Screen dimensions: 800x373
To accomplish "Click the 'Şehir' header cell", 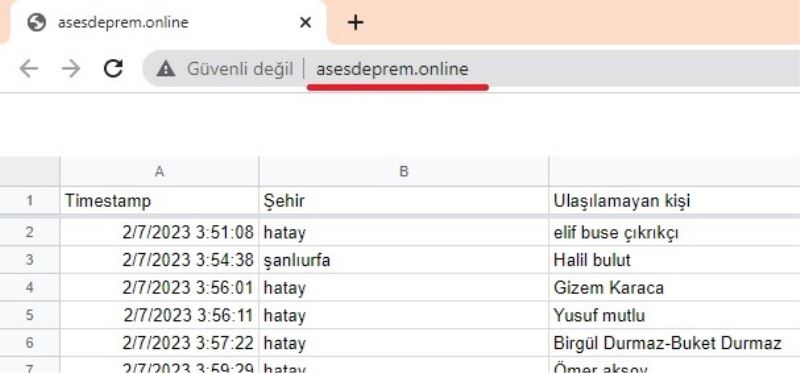I will coord(404,201).
